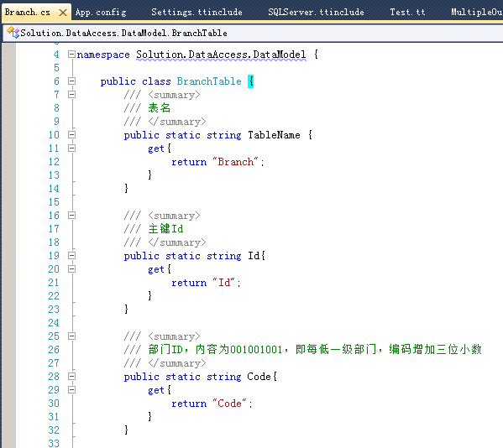
Task: Collapse the namespace block at line 4
Action: (71, 55)
